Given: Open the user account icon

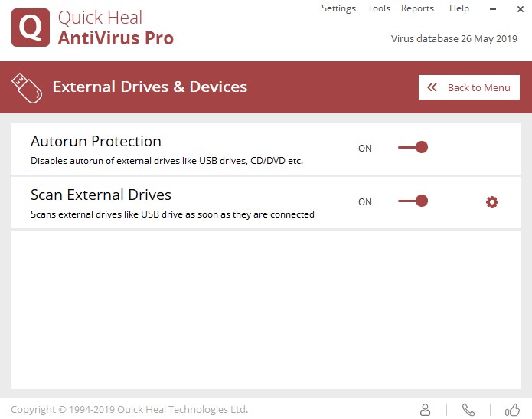Looking at the screenshot, I should (426, 409).
